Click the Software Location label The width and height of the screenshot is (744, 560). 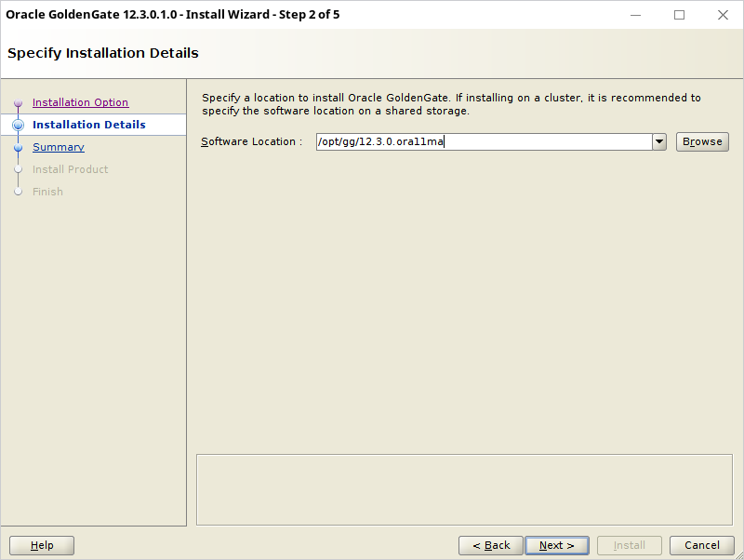pos(251,142)
